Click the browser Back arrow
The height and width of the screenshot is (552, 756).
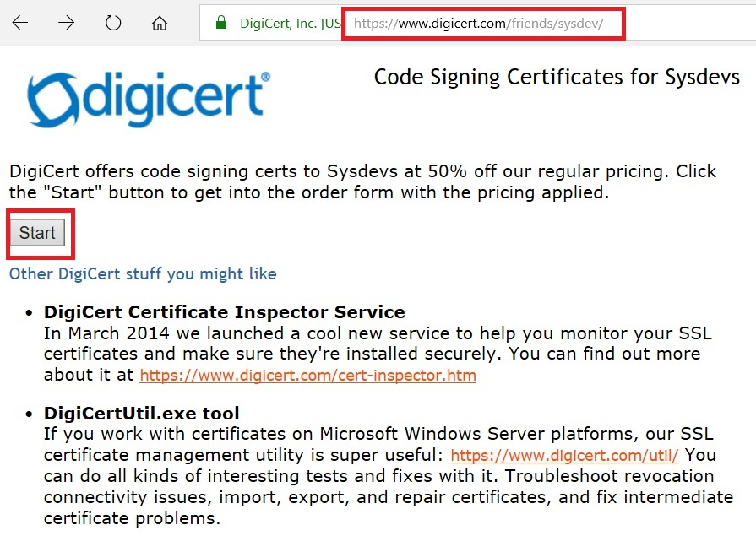20,23
